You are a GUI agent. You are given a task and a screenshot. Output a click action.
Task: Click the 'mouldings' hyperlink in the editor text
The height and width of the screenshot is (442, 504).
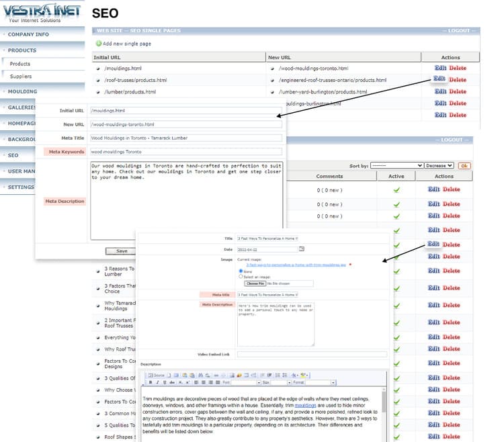point(305,405)
